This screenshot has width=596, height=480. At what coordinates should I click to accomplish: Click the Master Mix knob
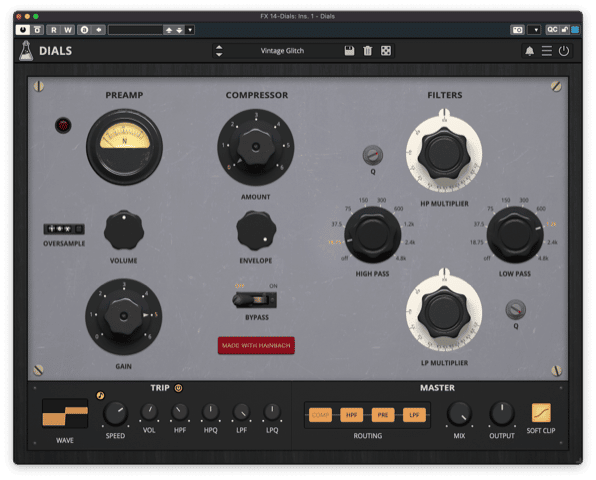[459, 414]
